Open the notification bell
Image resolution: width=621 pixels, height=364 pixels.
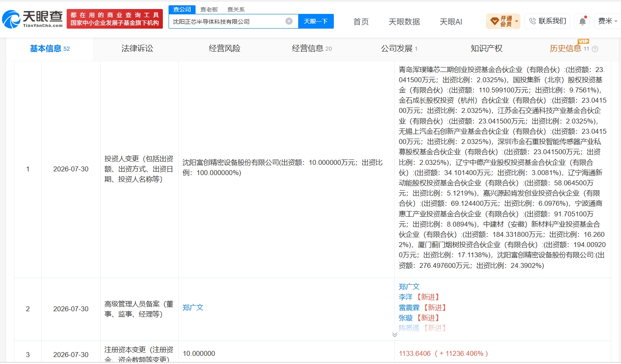tap(582, 21)
